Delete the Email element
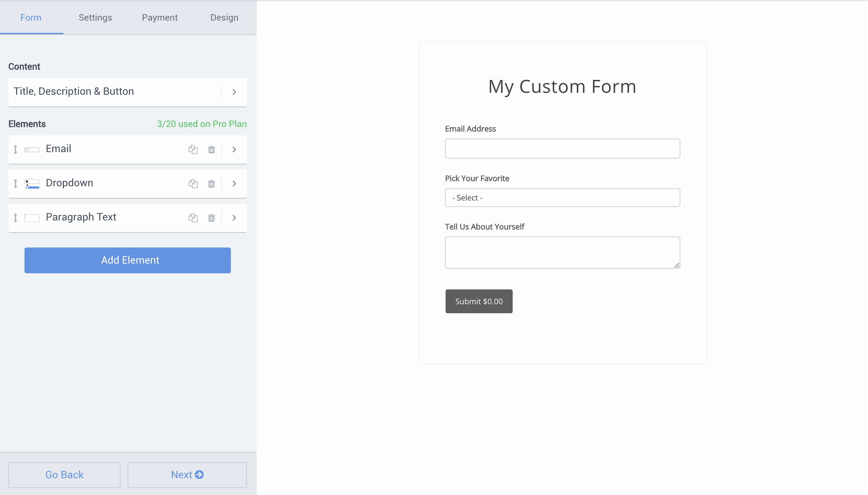This screenshot has width=868, height=495. pos(212,150)
